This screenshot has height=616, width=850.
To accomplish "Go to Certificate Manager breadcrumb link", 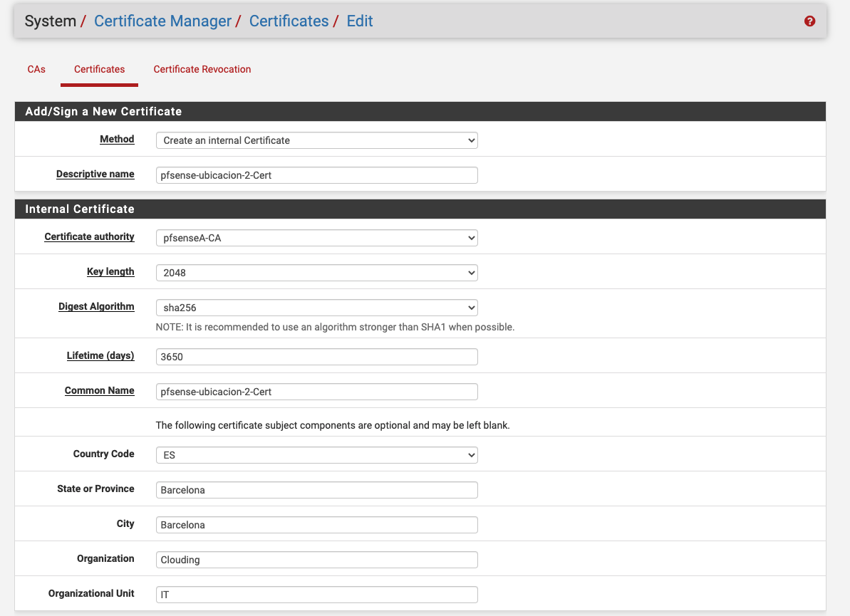I will click(162, 21).
